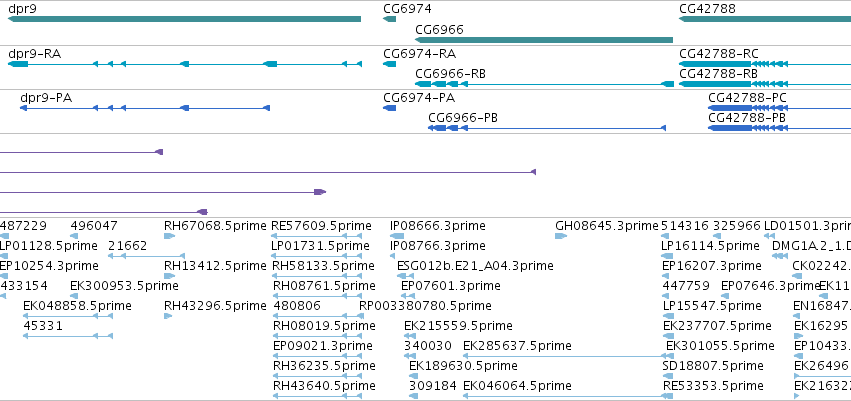This screenshot has height=401, width=851.
Task: Click EST label 325966
Action: tap(736, 226)
